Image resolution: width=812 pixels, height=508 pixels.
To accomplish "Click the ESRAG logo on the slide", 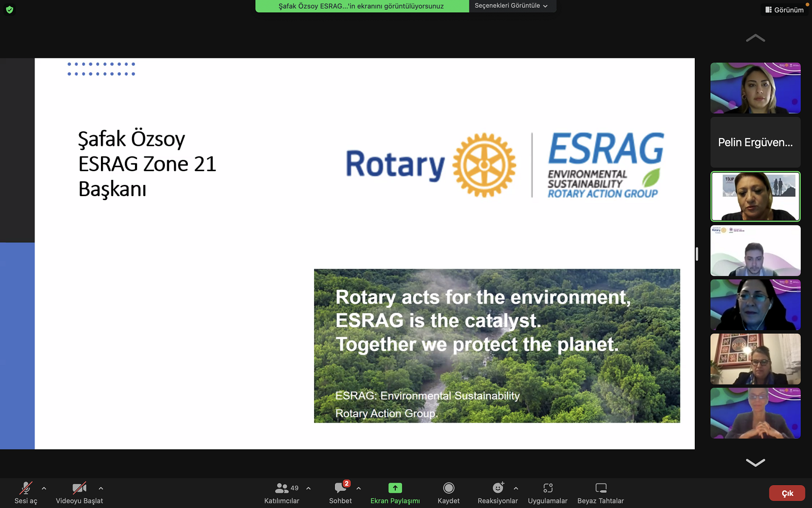I will [x=606, y=166].
